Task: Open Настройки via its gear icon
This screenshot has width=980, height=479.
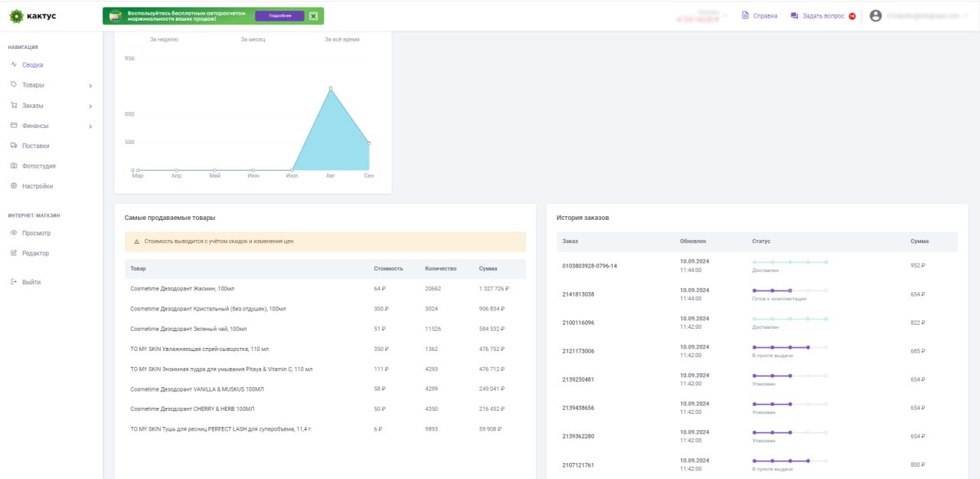Action: click(x=14, y=186)
